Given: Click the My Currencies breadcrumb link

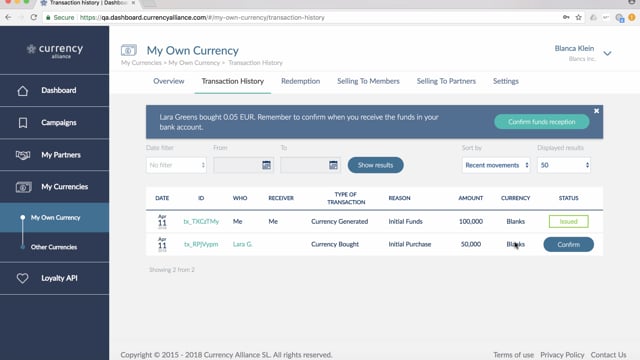Looking at the screenshot, I should [x=141, y=62].
